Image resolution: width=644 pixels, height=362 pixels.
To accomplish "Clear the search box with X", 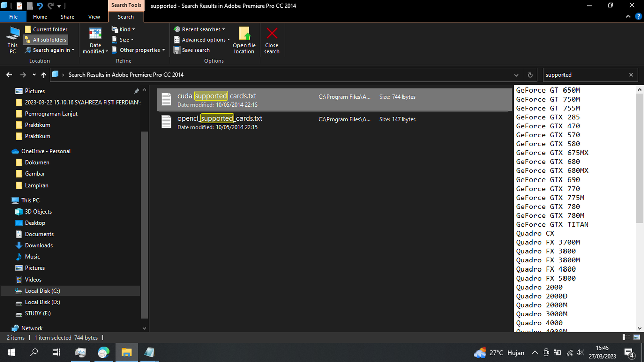I will click(631, 75).
